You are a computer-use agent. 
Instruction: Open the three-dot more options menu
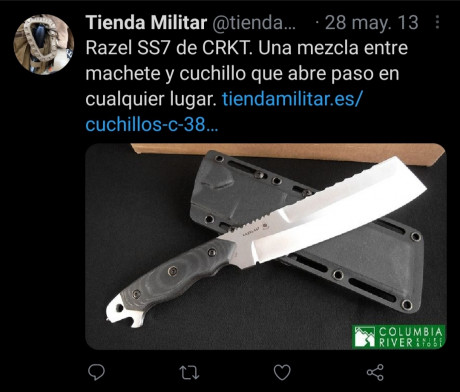pyautogui.click(x=437, y=22)
